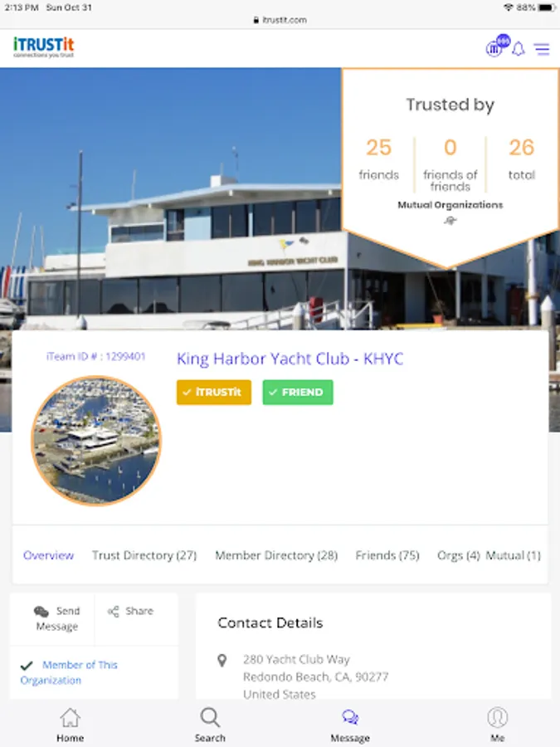
Task: Open the Friends (75) tab
Action: (387, 555)
